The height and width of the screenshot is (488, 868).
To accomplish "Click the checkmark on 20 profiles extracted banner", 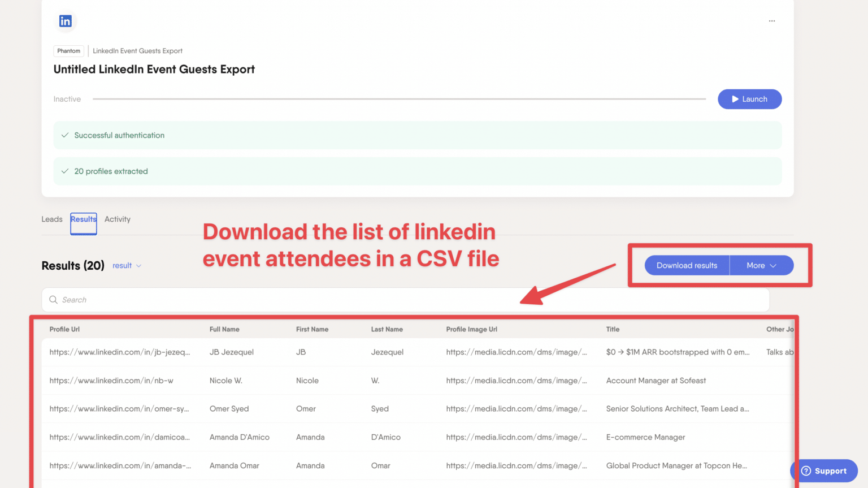I will point(64,171).
